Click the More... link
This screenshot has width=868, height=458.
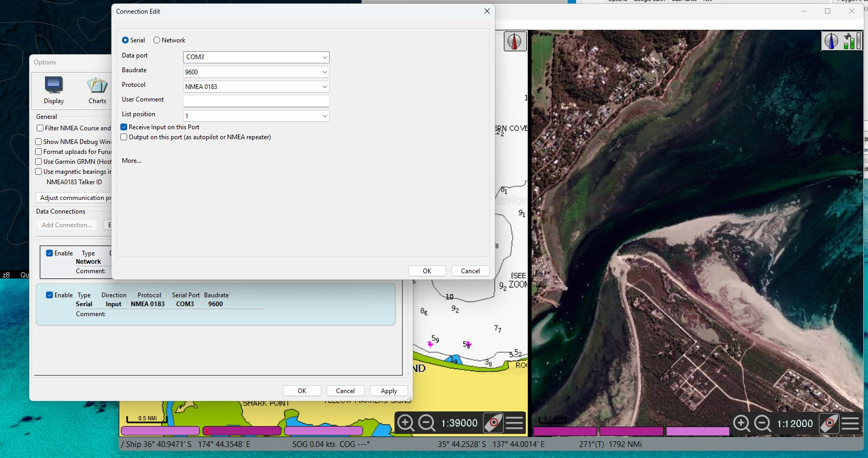pos(131,161)
